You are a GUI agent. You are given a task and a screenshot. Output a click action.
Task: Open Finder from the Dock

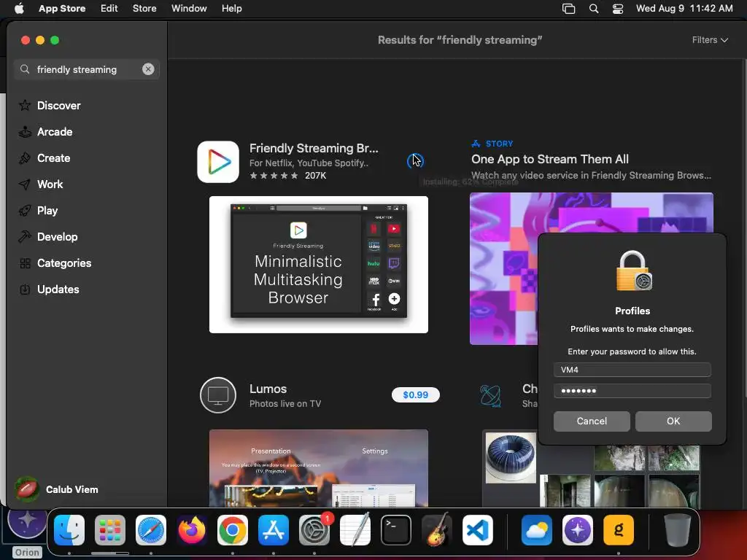(x=69, y=530)
